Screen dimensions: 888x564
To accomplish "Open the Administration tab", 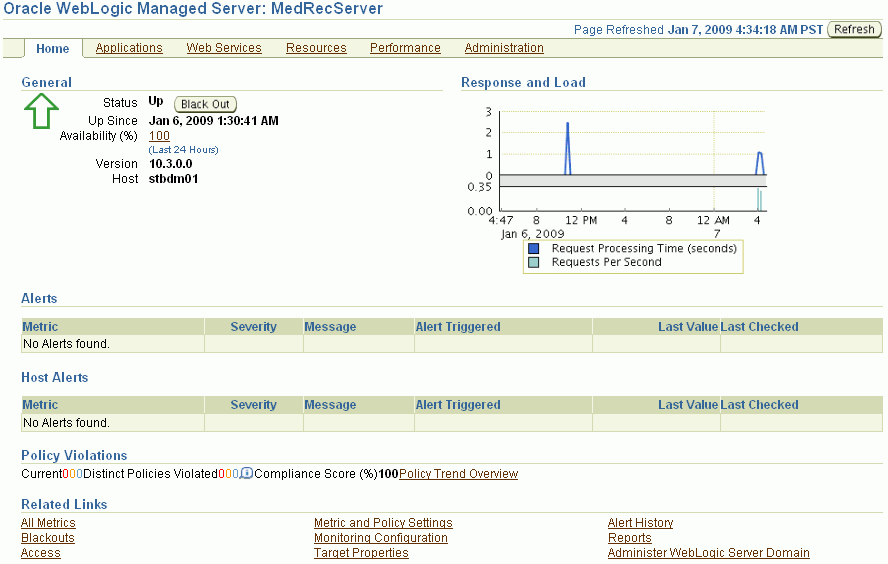I will click(504, 48).
